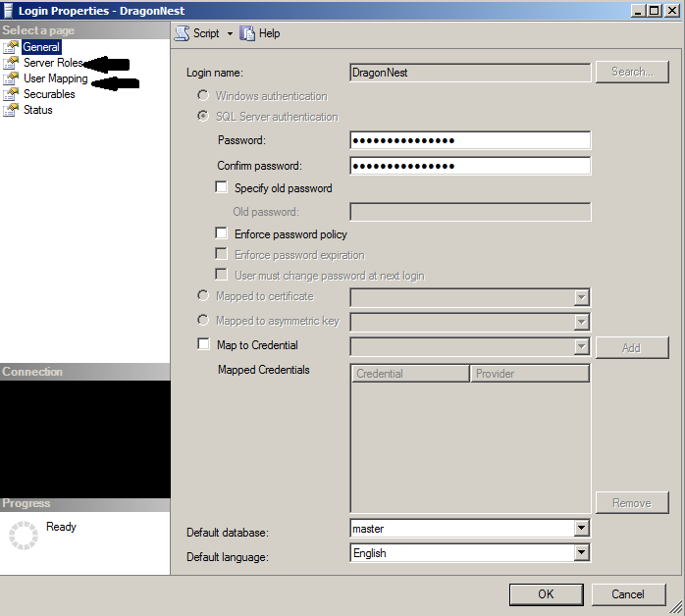The height and width of the screenshot is (616, 685).
Task: Select Mapped to asymmetric key radio button
Action: point(203,320)
